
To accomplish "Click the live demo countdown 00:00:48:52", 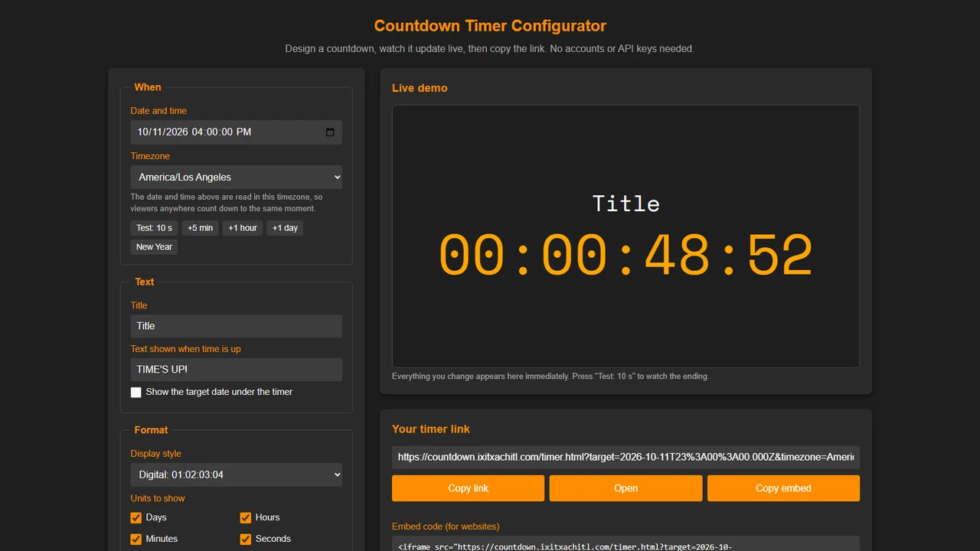I will 626,256.
